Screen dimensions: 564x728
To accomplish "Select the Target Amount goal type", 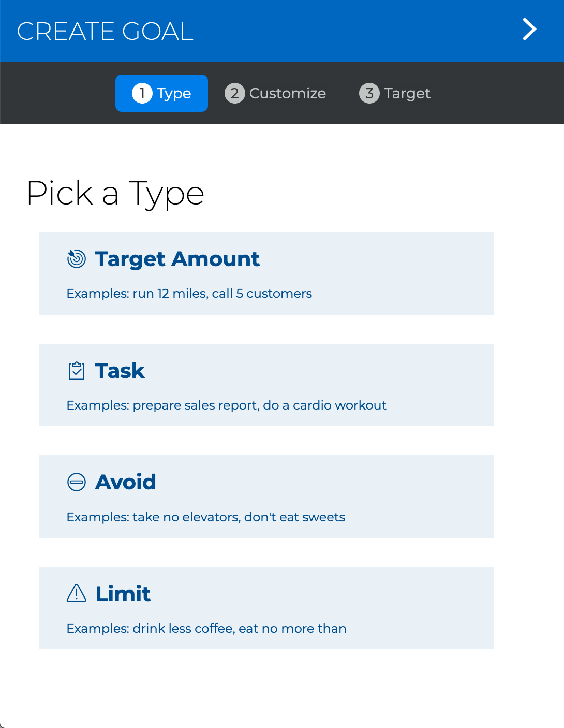I will click(266, 273).
